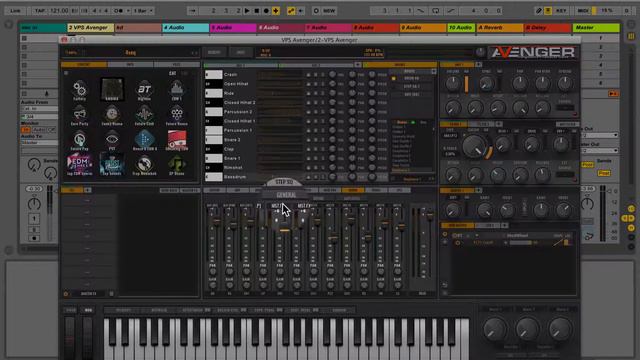
Task: Open the EDM 1 expansion icon
Action: pyautogui.click(x=177, y=91)
